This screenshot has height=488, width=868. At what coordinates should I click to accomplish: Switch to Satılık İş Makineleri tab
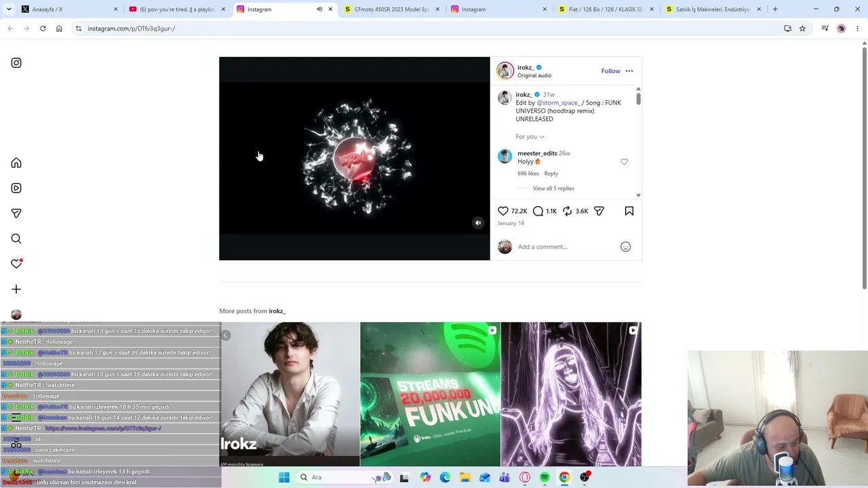click(713, 9)
